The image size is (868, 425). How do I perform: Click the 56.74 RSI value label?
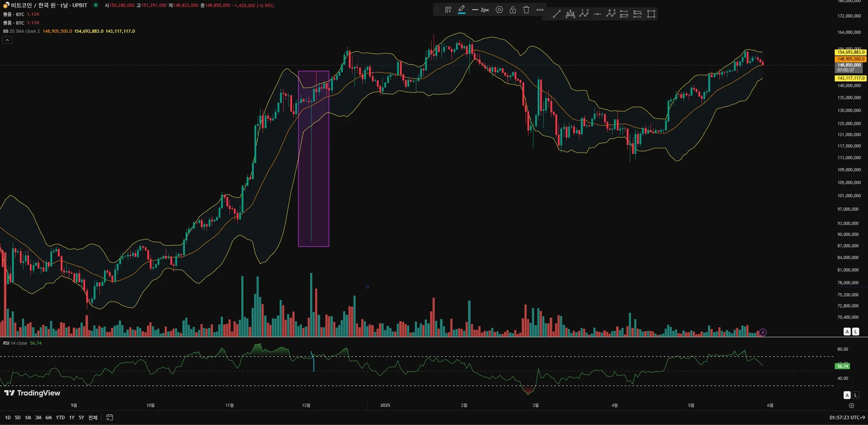842,366
